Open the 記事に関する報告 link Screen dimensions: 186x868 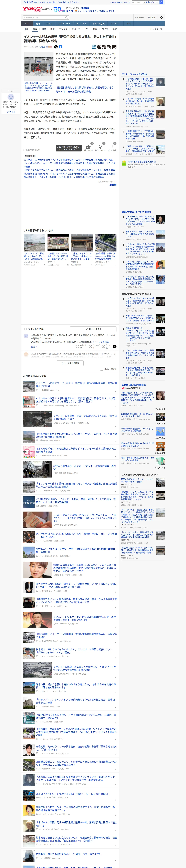pos(32,150)
